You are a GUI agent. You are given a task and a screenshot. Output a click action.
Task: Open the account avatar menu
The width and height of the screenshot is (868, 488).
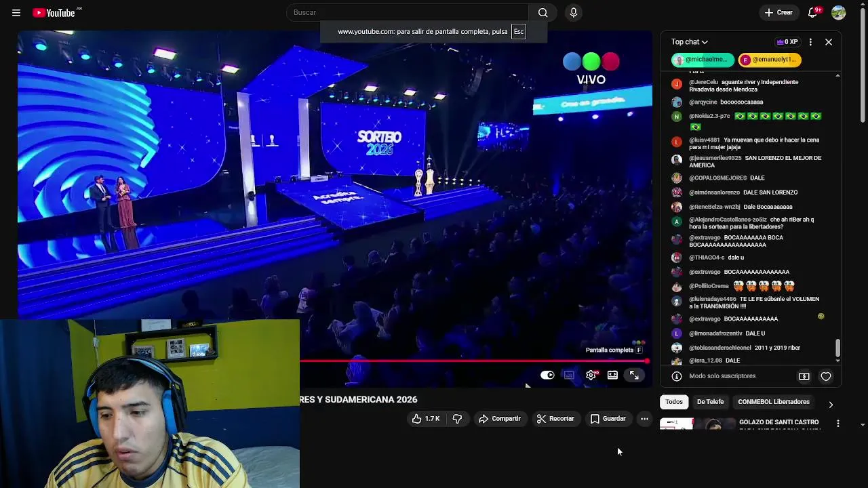839,12
